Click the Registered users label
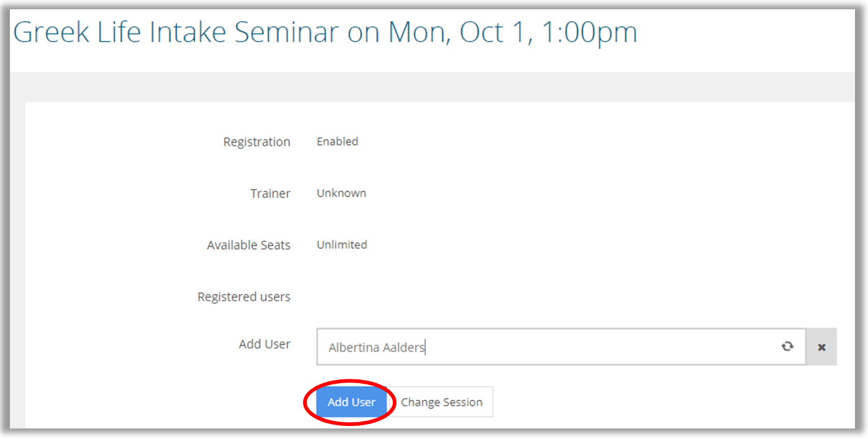The width and height of the screenshot is (868, 439). [x=243, y=297]
